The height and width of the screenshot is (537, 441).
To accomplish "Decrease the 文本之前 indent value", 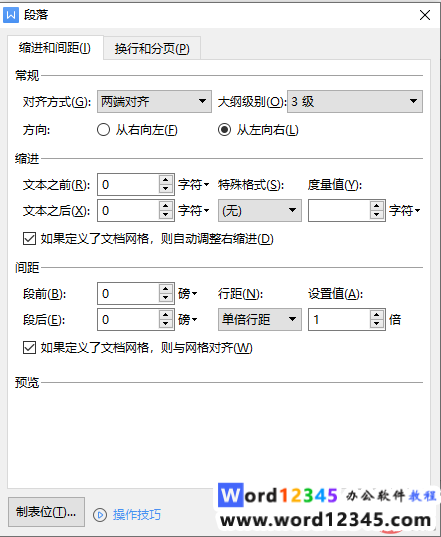I will click(x=166, y=189).
